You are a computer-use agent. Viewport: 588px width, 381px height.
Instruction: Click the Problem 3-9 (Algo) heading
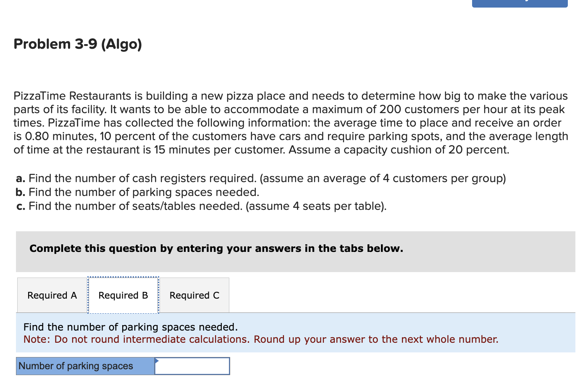tap(77, 44)
